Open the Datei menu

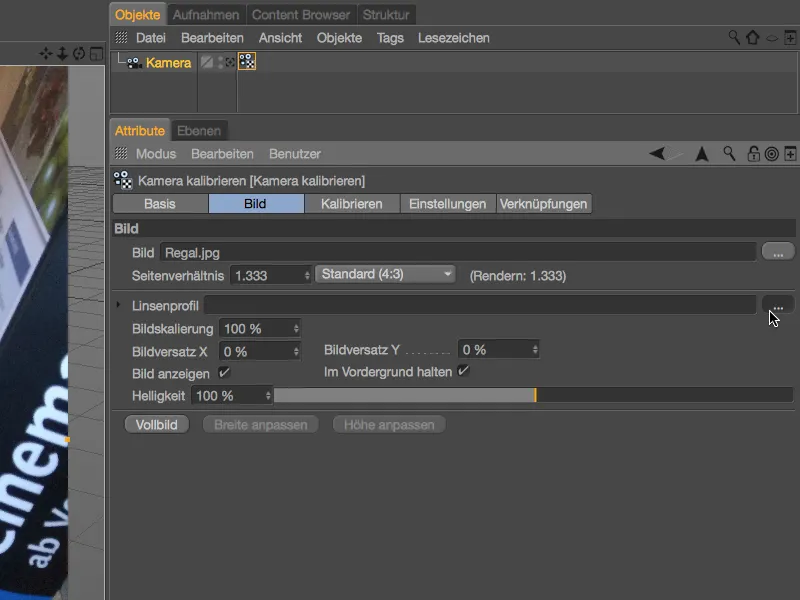point(151,38)
